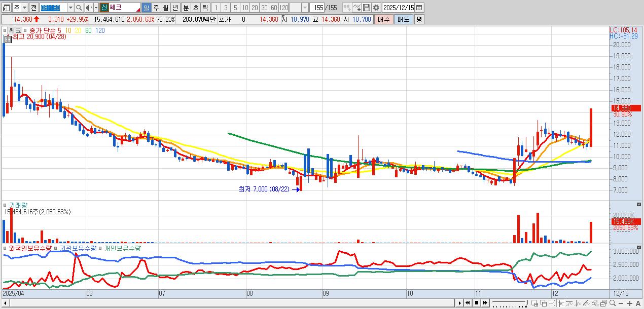Toggle the 신 marker next to stock name
Screen dimensions: 644x309
[104, 8]
